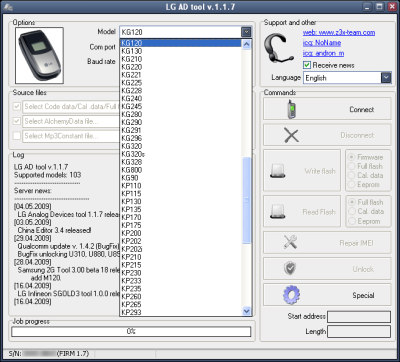This screenshot has width=400, height=362.
Task: Click the X icon on Disconnect button
Action: 291,135
